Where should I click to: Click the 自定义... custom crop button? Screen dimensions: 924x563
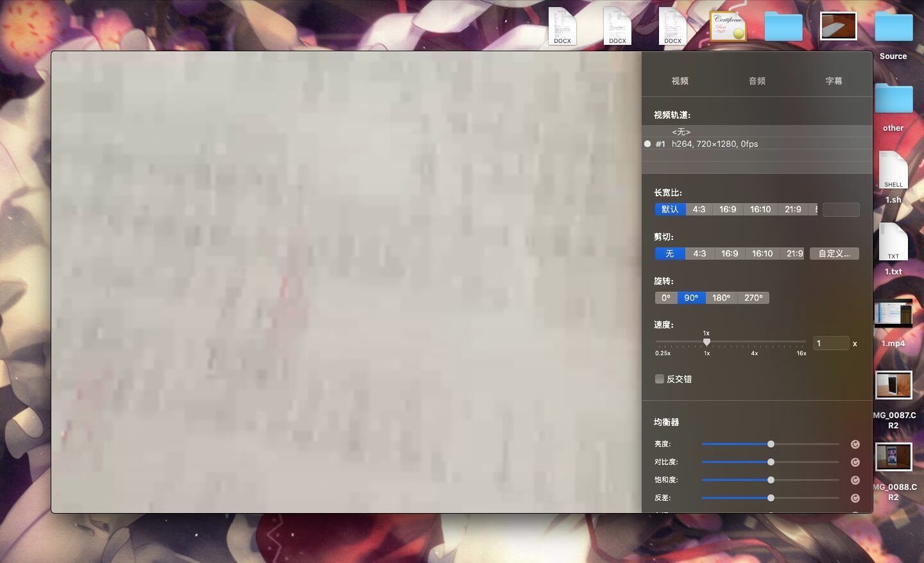point(834,253)
